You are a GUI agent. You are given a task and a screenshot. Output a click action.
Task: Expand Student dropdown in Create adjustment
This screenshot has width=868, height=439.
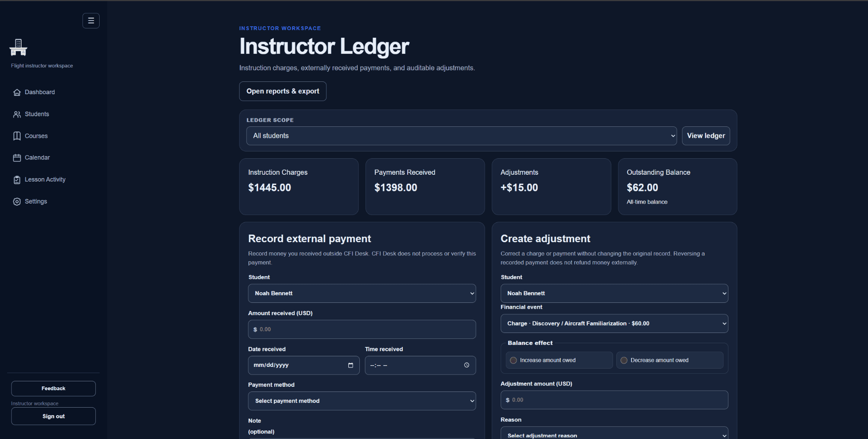615,294
